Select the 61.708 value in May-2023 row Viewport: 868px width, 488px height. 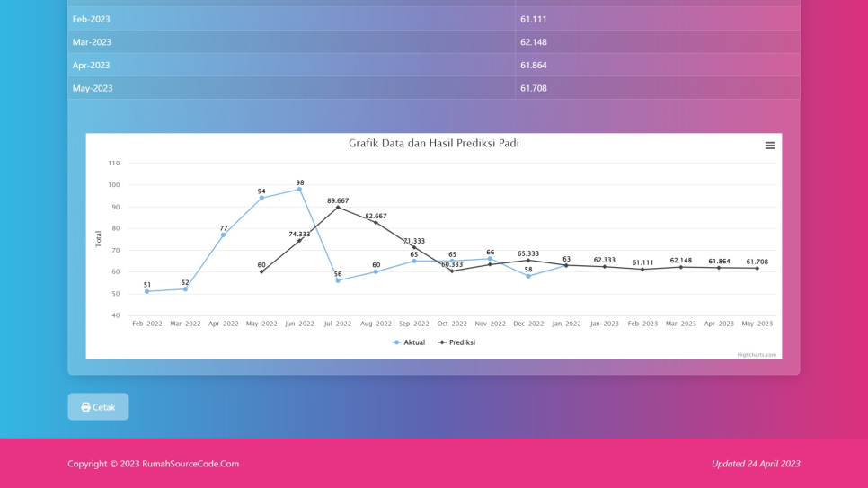[x=534, y=88]
